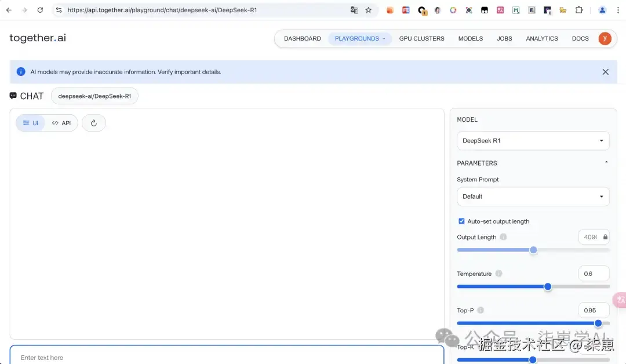
Task: Click the translate page icon in address bar
Action: pyautogui.click(x=354, y=10)
